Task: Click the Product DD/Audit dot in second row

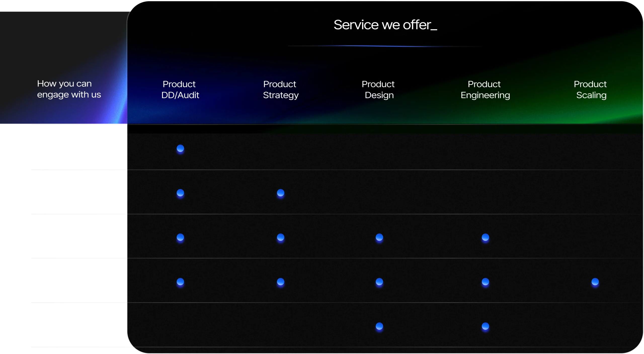Action: point(180,193)
